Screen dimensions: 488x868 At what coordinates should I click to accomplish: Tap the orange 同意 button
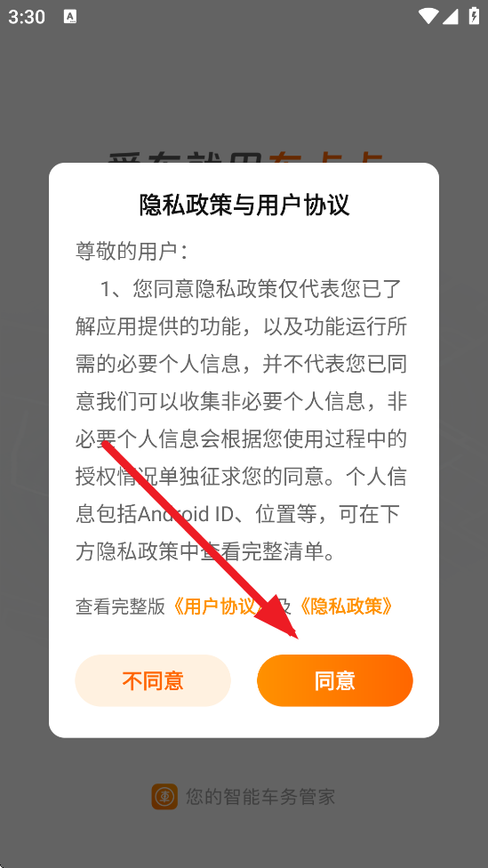click(x=335, y=680)
